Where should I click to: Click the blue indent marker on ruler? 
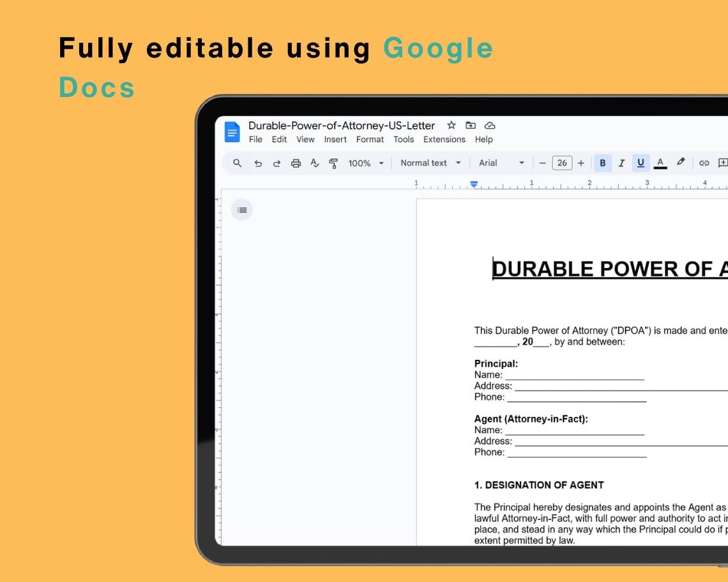click(474, 184)
